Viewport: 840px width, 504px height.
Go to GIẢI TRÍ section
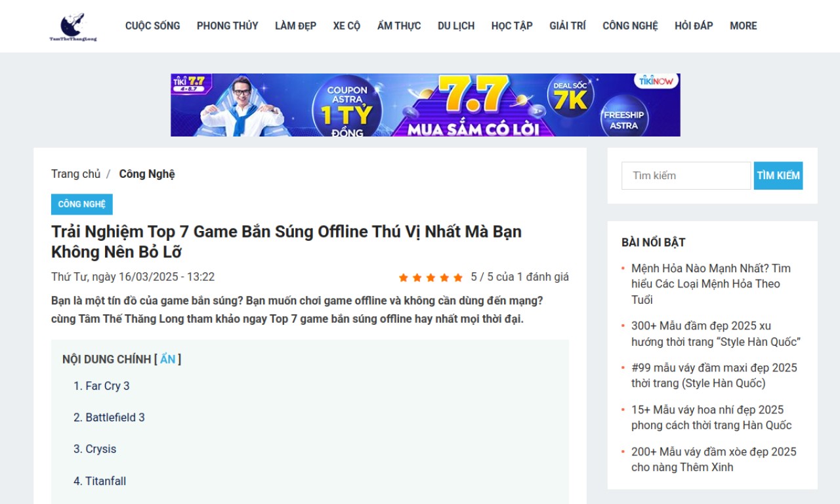pyautogui.click(x=568, y=26)
